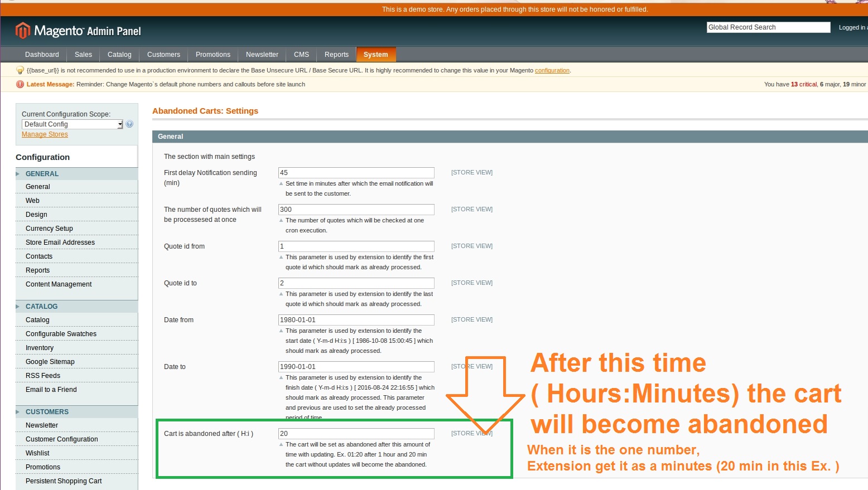Click the Date from field
The height and width of the screenshot is (490, 868).
tap(356, 320)
